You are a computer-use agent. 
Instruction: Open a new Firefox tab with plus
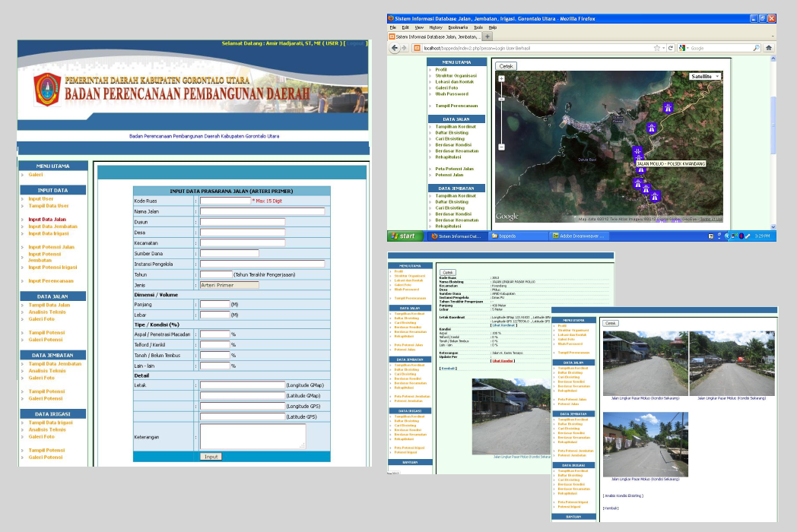(487, 36)
